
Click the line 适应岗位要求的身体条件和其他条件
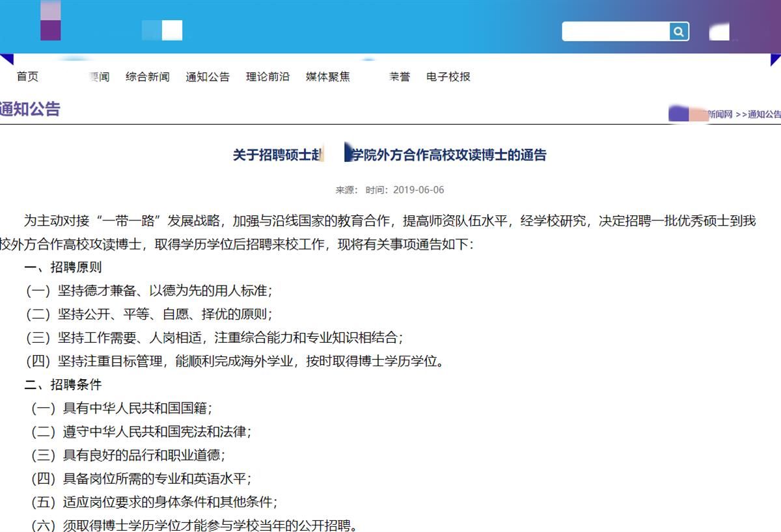154,502
